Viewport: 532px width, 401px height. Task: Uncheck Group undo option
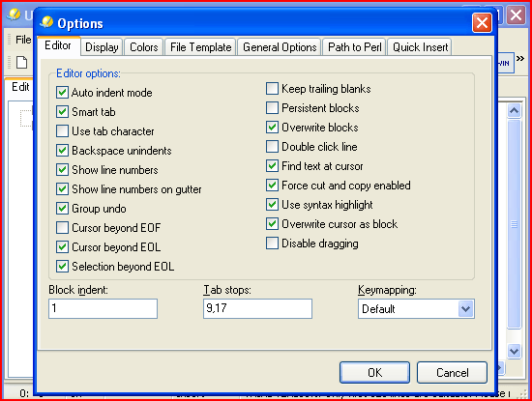tap(62, 209)
